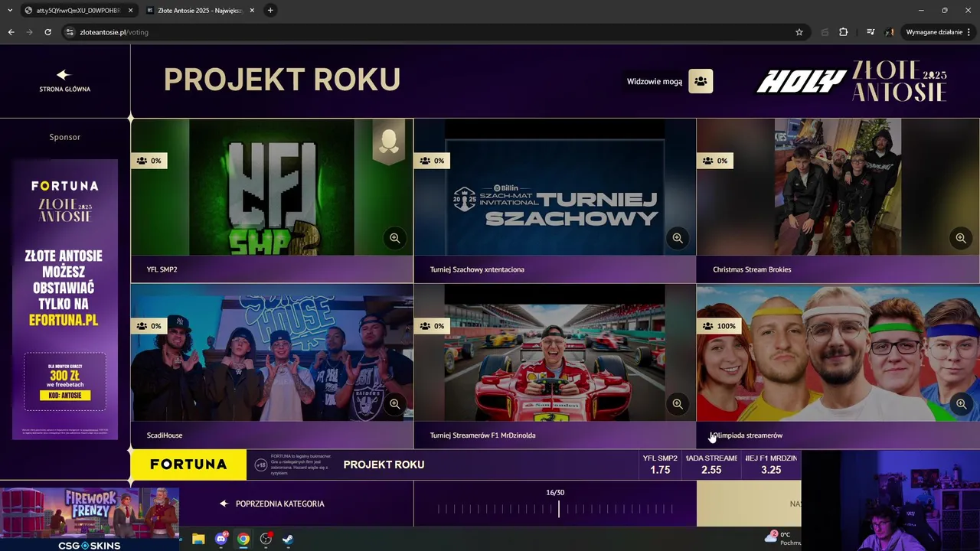Zoom the Turniej Streamerów F1 image
This screenshot has height=551, width=980.
677,403
